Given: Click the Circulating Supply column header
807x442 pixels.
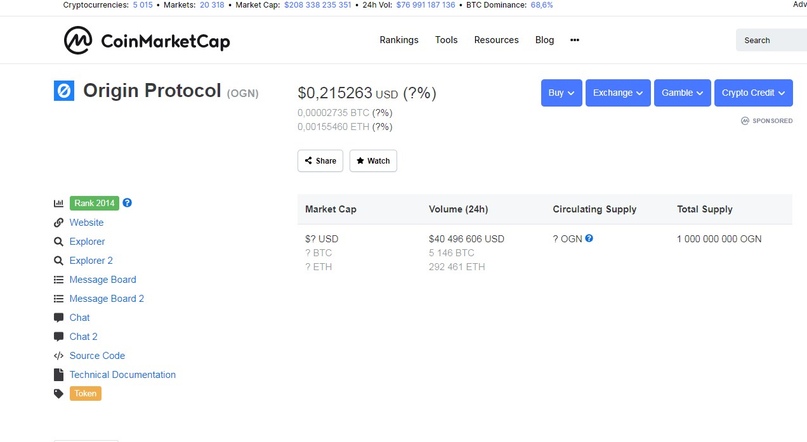Looking at the screenshot, I should [x=594, y=209].
